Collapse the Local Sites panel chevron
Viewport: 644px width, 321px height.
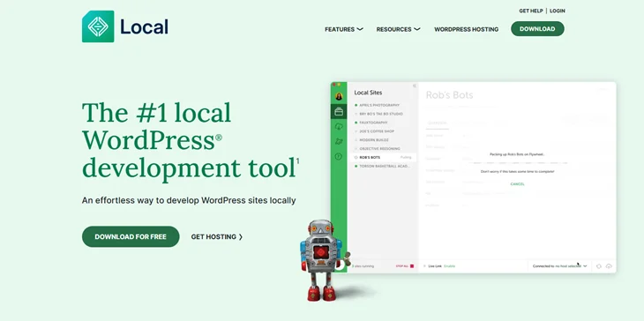415,86
